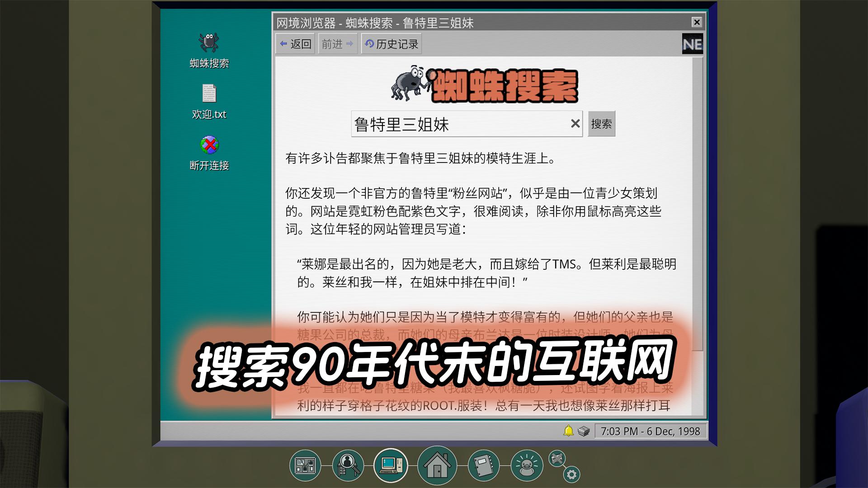This screenshot has height=488, width=868.
Task: Click the taskbar icon beside the bell
Action: pos(584,431)
